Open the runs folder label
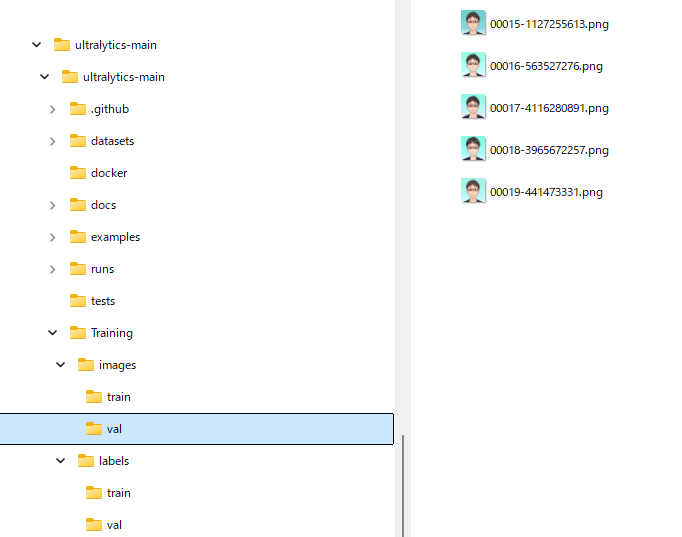Image resolution: width=682 pixels, height=537 pixels. click(x=103, y=269)
